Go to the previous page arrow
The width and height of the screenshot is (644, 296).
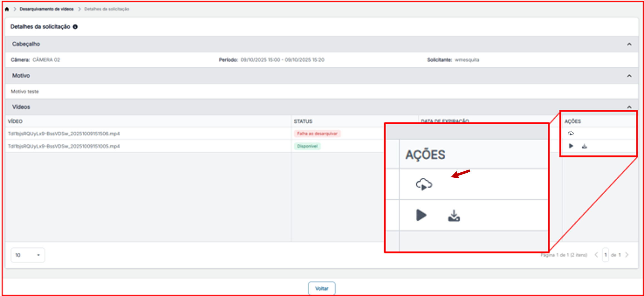pyautogui.click(x=596, y=255)
